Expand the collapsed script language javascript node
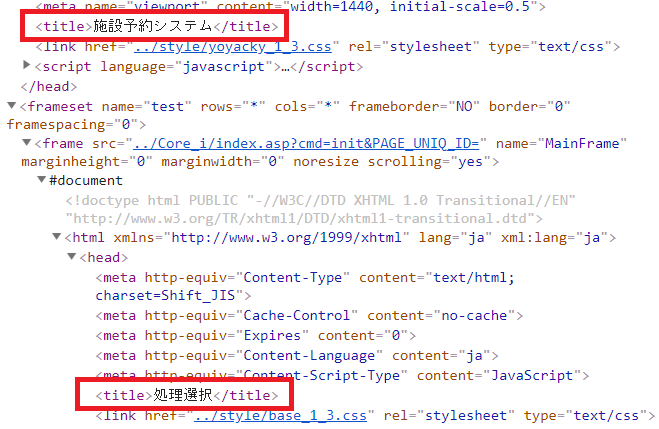This screenshot has width=659, height=429. [26, 65]
